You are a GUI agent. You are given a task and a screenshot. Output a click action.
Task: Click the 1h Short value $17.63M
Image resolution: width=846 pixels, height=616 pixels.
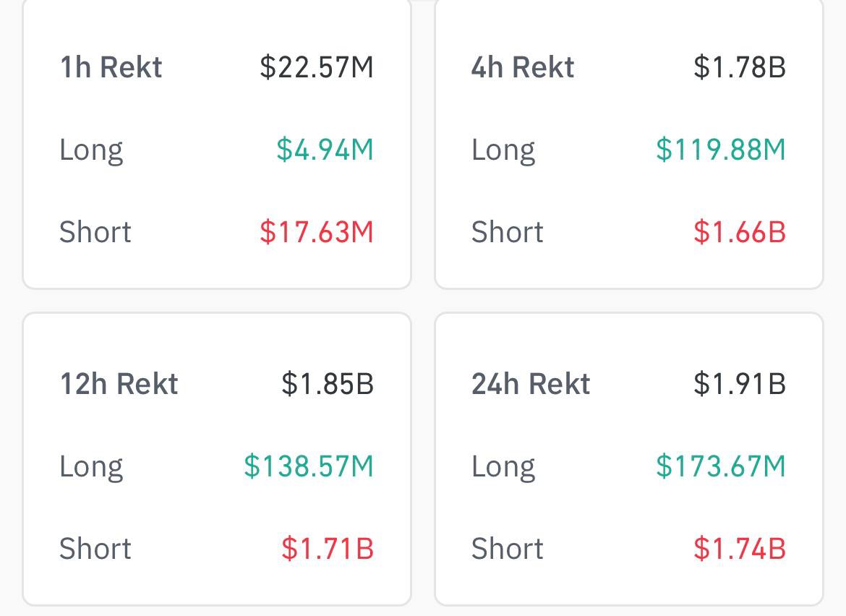[317, 232]
